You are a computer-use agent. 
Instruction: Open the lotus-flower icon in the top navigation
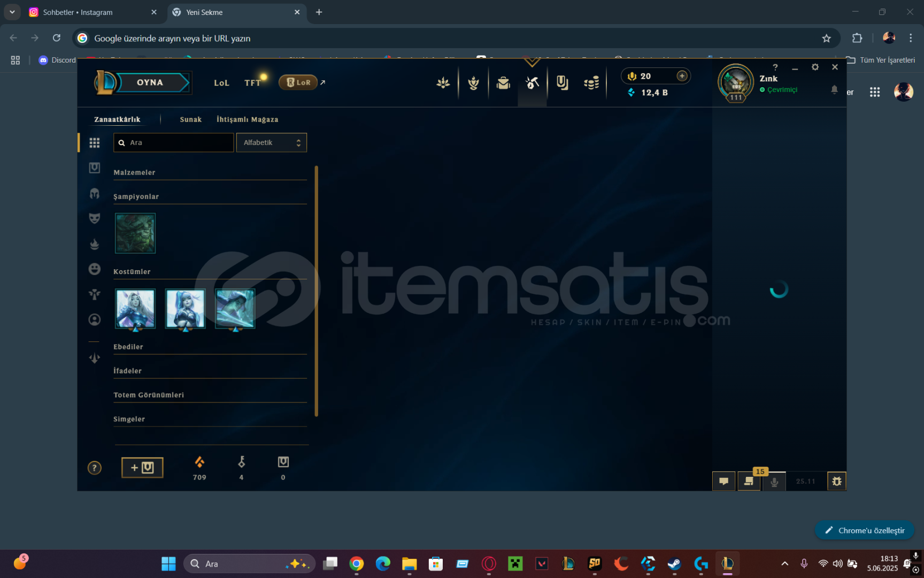[x=443, y=83]
